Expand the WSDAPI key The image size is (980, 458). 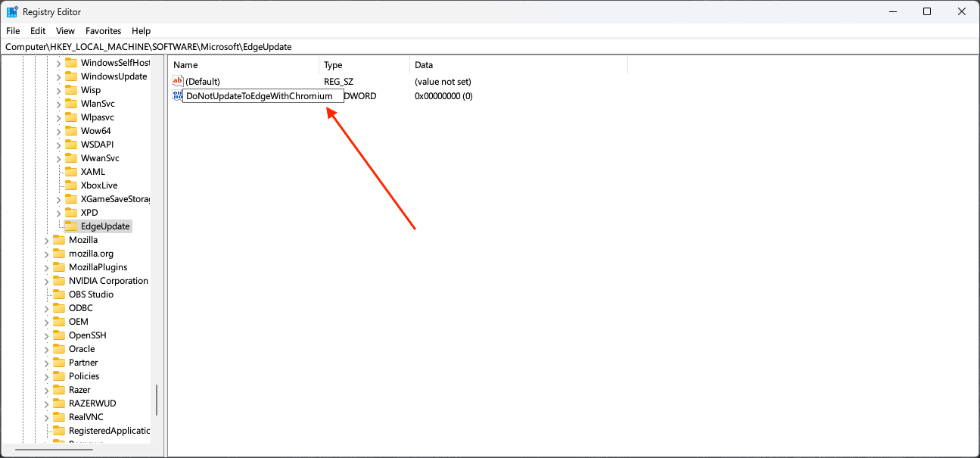59,145
